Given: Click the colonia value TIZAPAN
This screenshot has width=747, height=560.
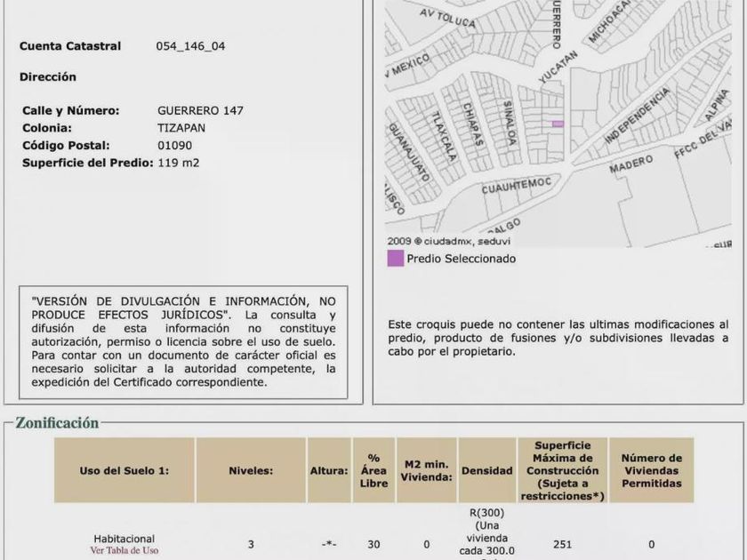Looking at the screenshot, I should tap(181, 128).
